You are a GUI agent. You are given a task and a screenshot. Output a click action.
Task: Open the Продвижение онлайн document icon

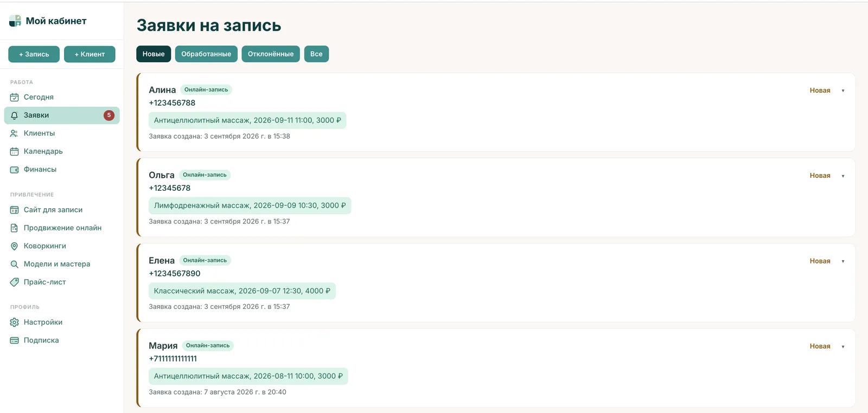[x=15, y=228]
